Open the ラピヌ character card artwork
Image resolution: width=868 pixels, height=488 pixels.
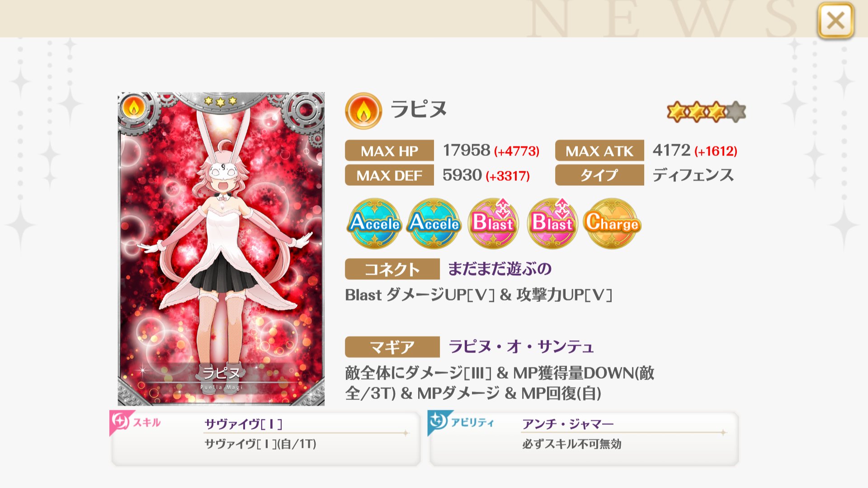(221, 249)
